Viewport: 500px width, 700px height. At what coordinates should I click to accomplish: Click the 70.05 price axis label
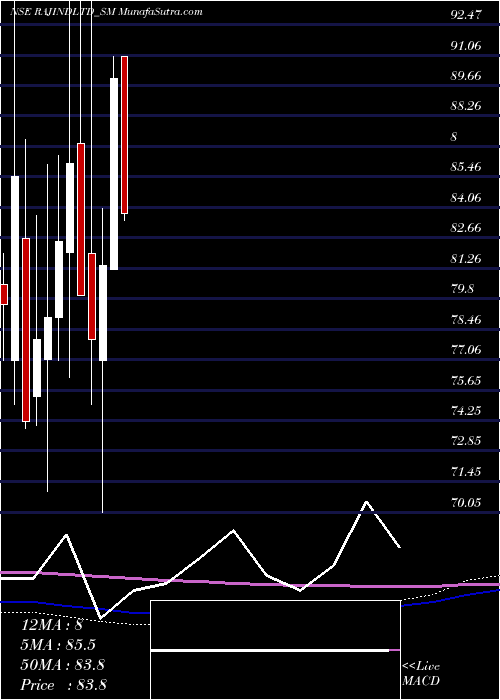pos(466,502)
